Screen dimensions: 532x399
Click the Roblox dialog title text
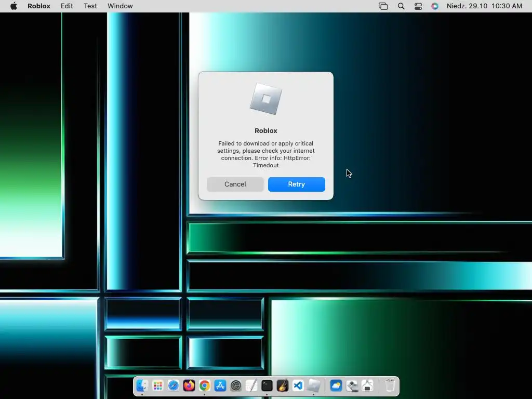[266, 130]
